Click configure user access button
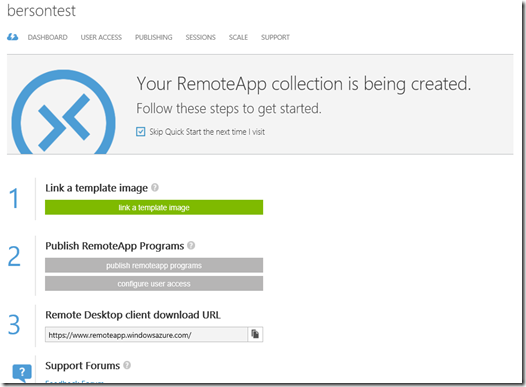 pyautogui.click(x=154, y=284)
